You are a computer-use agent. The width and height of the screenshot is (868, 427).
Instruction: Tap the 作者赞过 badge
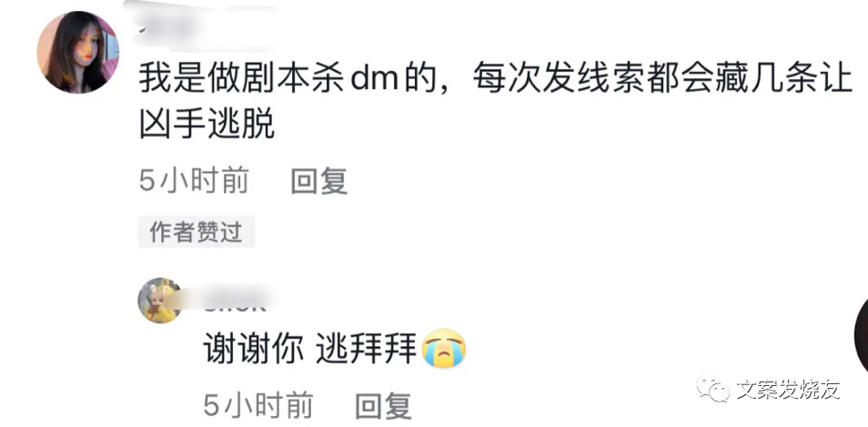tap(196, 232)
